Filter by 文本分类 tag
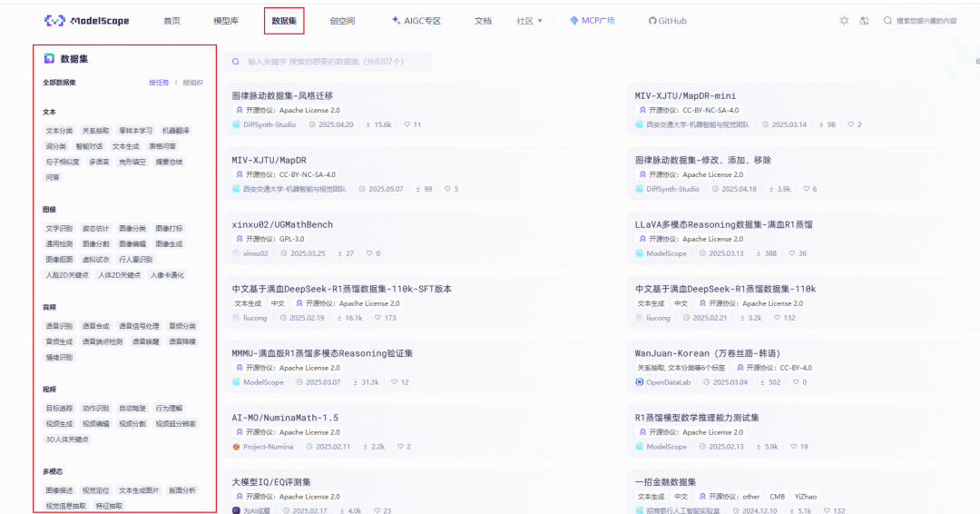The width and height of the screenshot is (980, 514). (x=59, y=131)
